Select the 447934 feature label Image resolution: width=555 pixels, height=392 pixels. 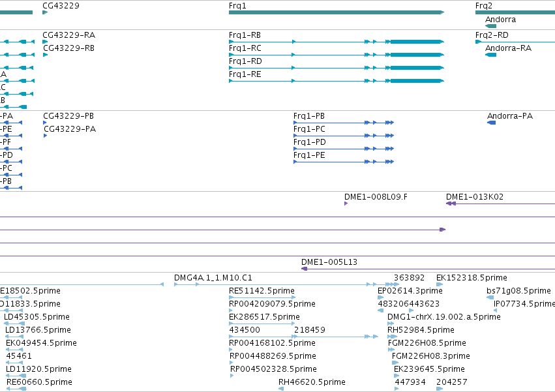[x=410, y=382]
